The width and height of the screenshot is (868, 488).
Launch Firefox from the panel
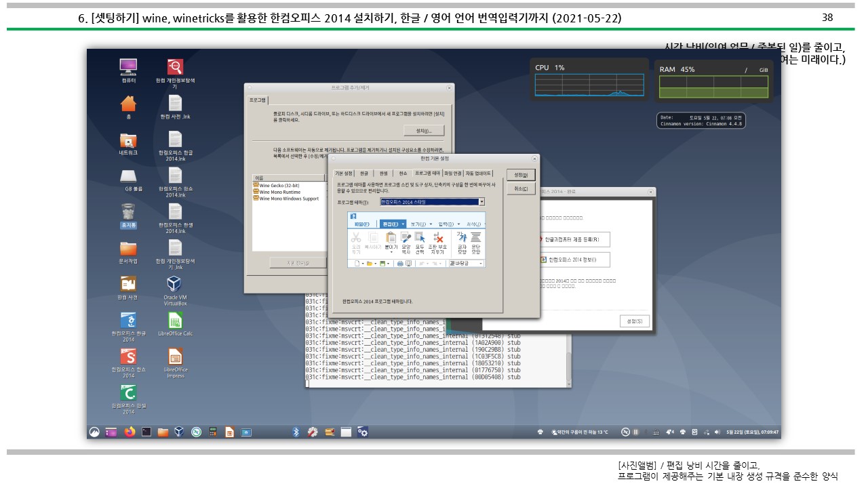[129, 432]
